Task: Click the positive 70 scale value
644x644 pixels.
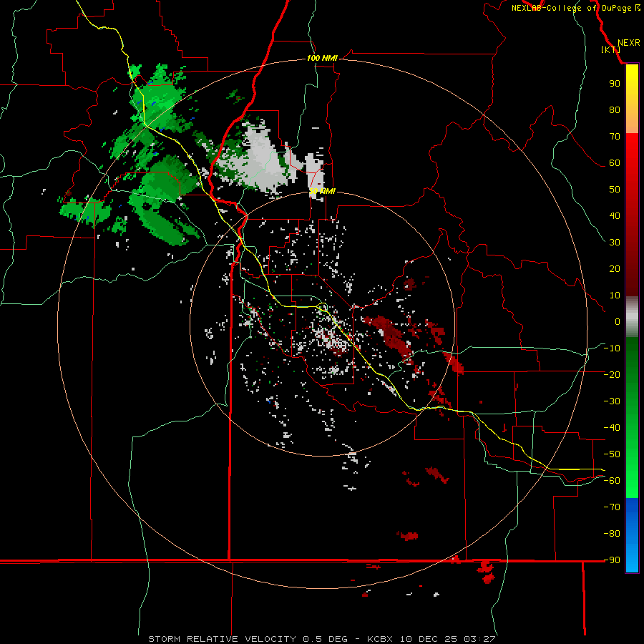Action: click(x=615, y=137)
